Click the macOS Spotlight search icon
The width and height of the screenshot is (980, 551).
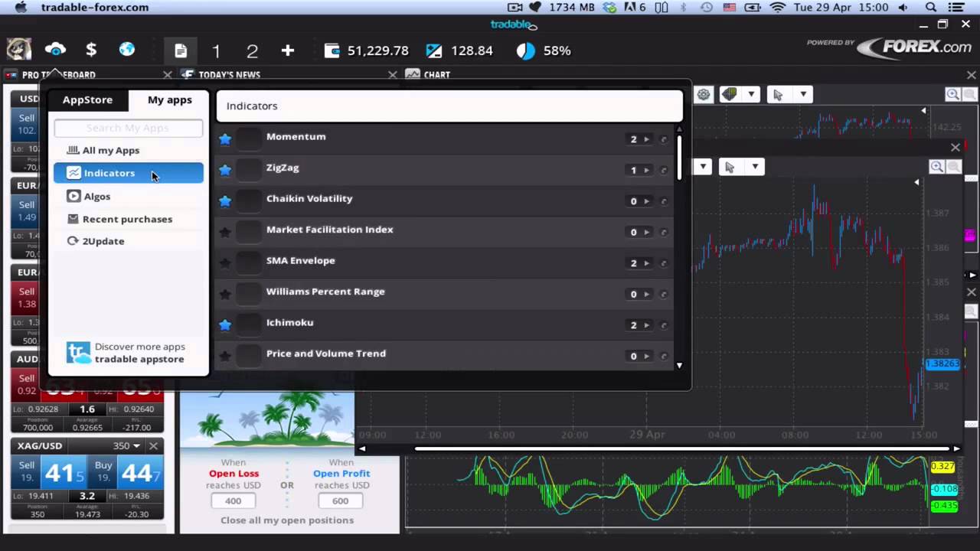click(931, 7)
